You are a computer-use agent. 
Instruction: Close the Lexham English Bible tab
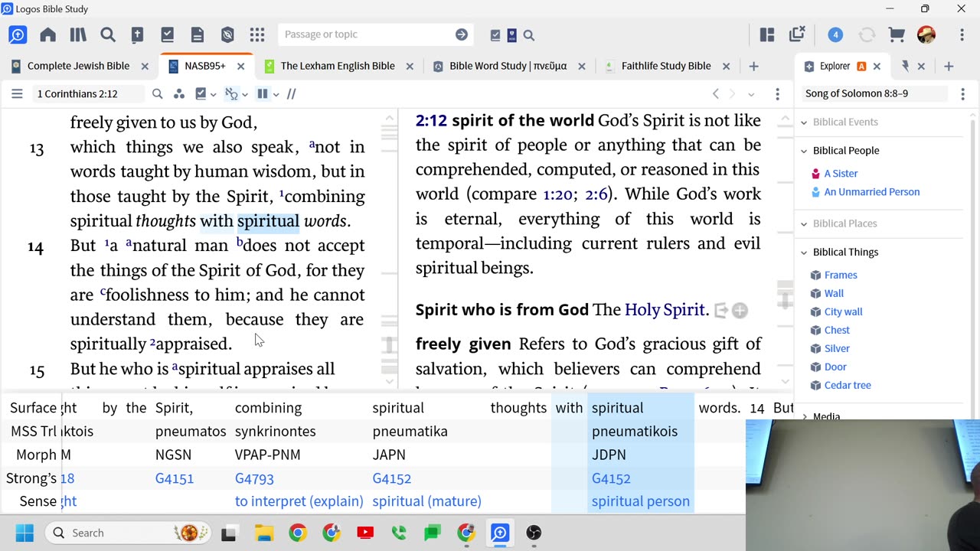[x=410, y=67]
